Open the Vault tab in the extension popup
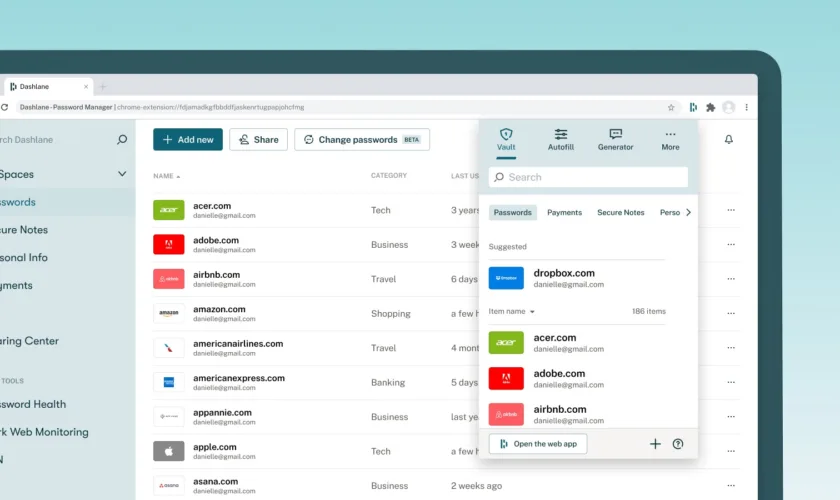The height and width of the screenshot is (500, 840). pos(506,140)
